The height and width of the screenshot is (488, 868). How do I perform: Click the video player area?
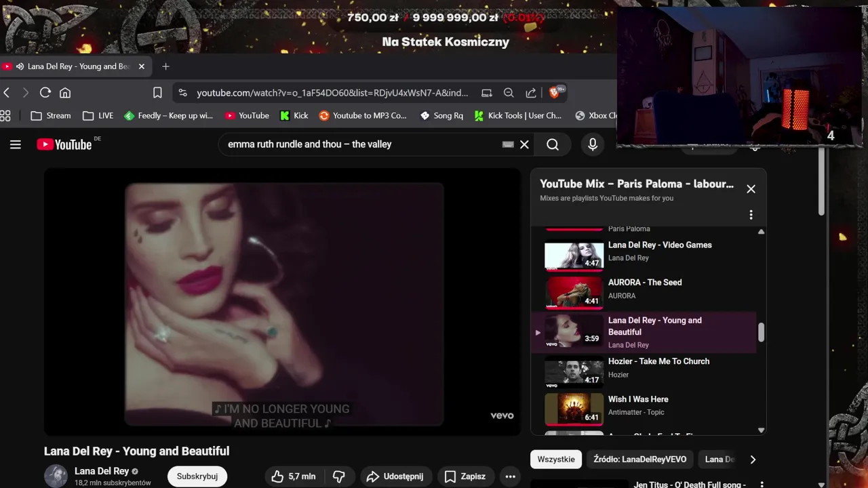[x=283, y=302]
